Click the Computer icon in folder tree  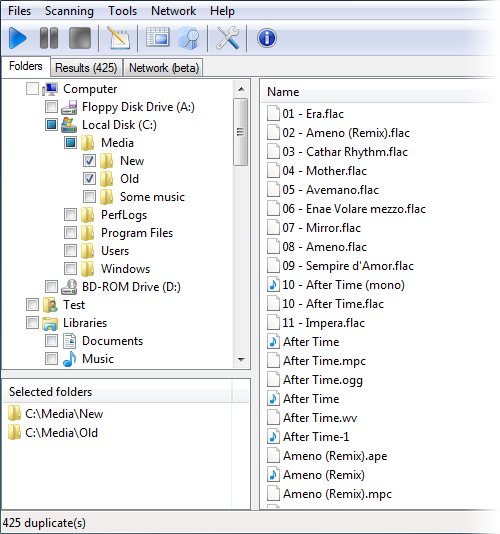point(50,89)
